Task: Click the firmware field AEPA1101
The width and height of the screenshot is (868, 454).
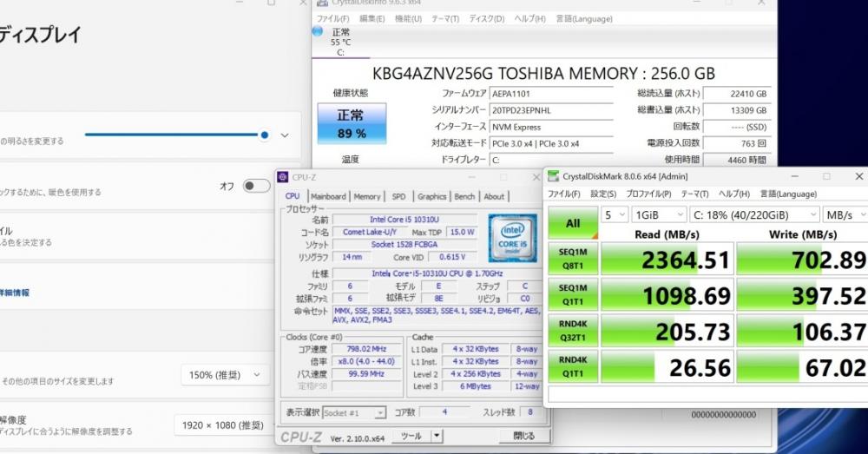Action: [551, 94]
